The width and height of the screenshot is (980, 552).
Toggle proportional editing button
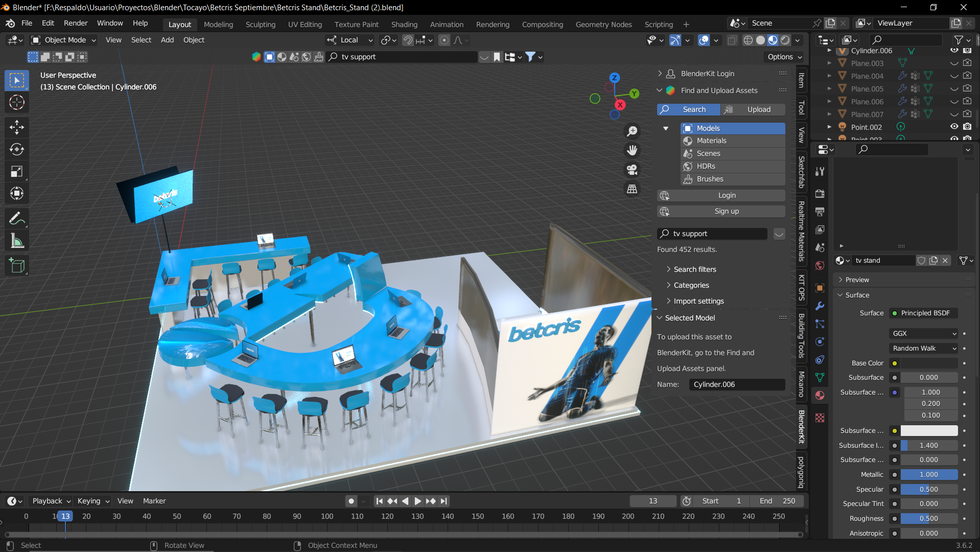(x=445, y=40)
